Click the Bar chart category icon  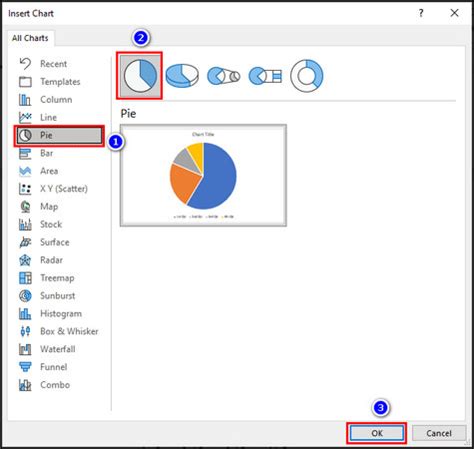click(x=25, y=153)
